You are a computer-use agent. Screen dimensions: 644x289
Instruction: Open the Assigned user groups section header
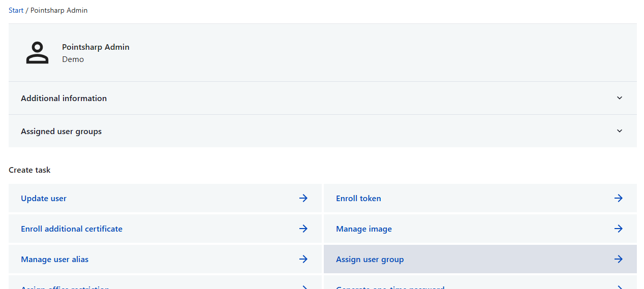pyautogui.click(x=62, y=131)
